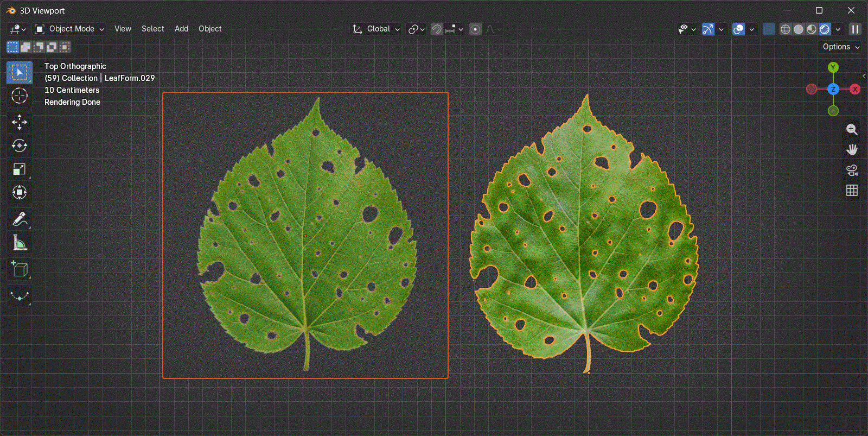Toggle proportional editing button
The image size is (868, 436).
click(x=475, y=29)
